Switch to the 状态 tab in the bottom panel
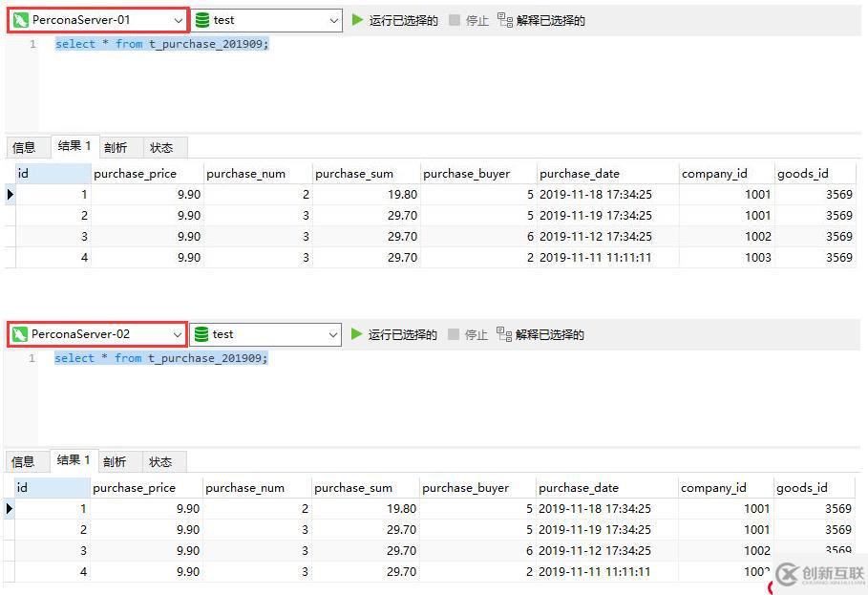The width and height of the screenshot is (868, 595). coord(162,461)
